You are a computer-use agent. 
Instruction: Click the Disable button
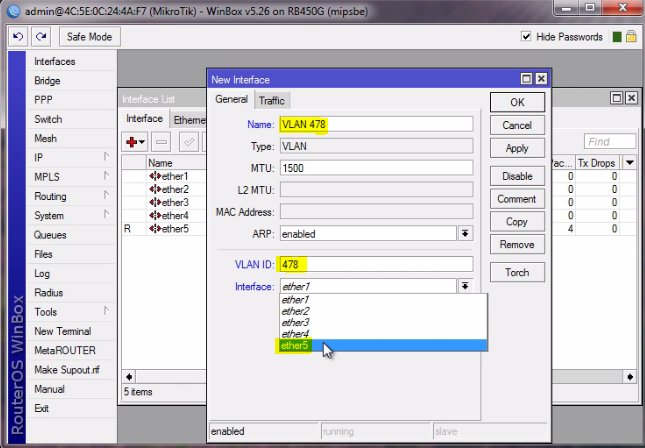click(517, 176)
